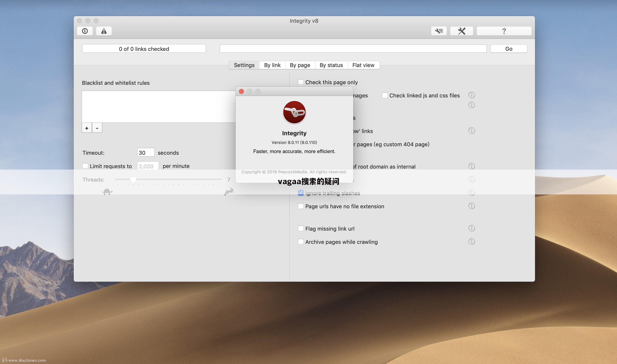Open the wrench list toolbar button
This screenshot has width=617, height=364.
point(439,31)
